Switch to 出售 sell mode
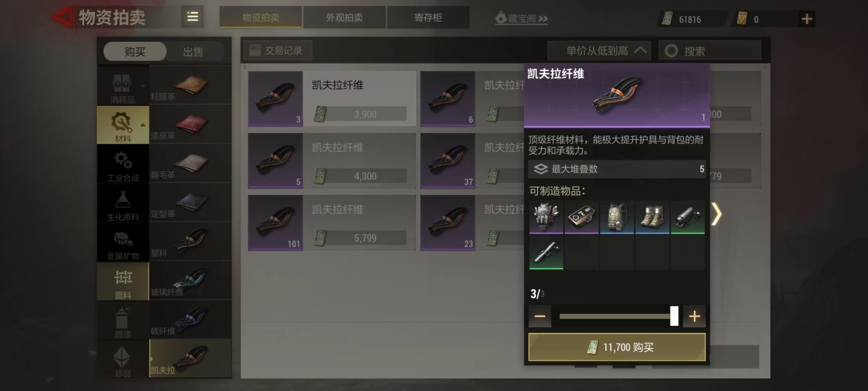 pos(193,52)
